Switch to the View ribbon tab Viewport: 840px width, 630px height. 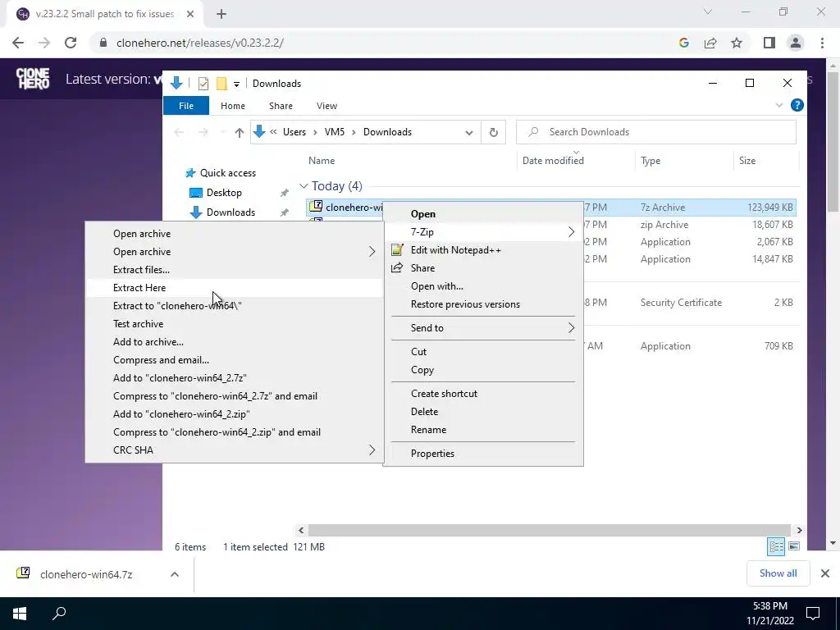pos(326,106)
